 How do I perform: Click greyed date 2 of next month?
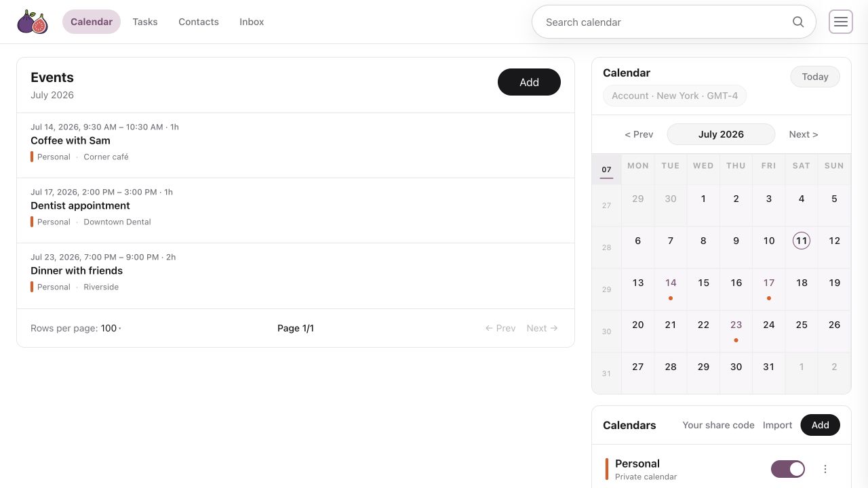[834, 373]
